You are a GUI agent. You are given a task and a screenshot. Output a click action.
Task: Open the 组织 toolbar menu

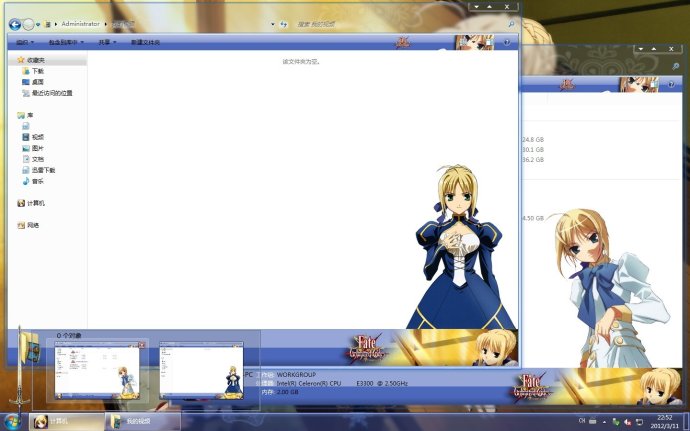(25, 42)
